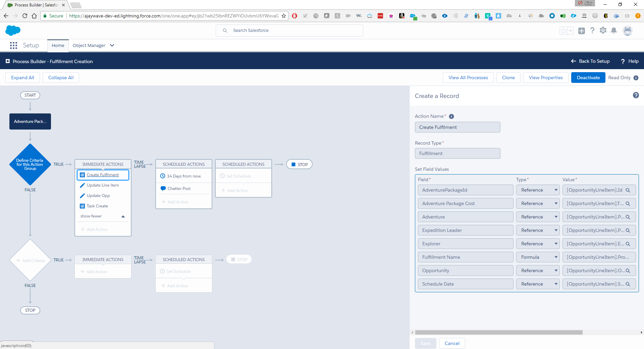644x349 pixels.
Task: Open the Object Manager tab
Action: coord(89,45)
